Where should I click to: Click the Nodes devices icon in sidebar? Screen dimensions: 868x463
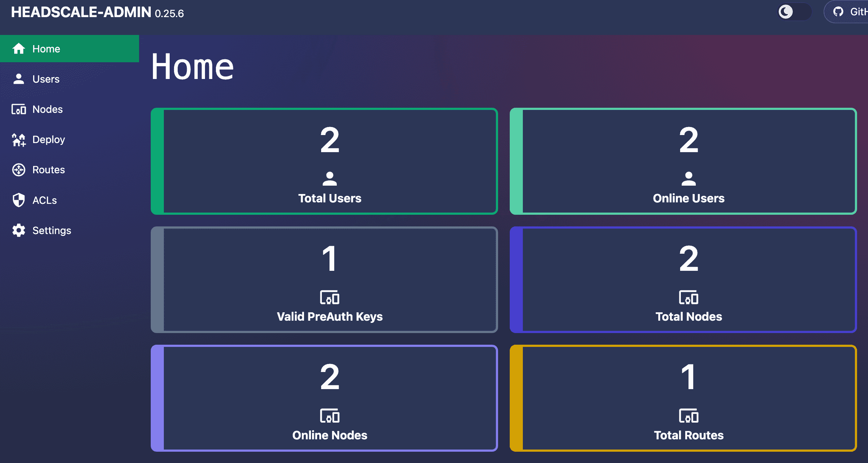click(19, 109)
